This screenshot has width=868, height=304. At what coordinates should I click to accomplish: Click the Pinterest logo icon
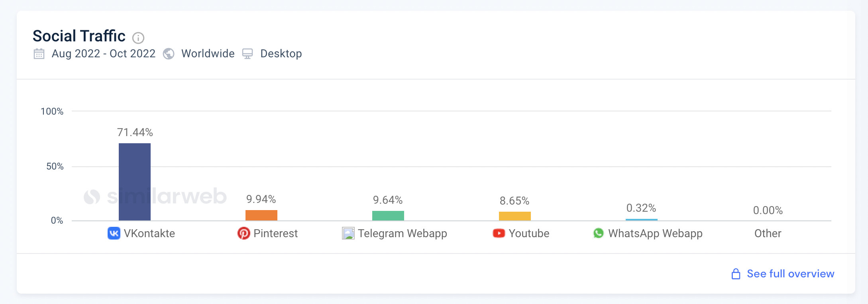pos(244,233)
